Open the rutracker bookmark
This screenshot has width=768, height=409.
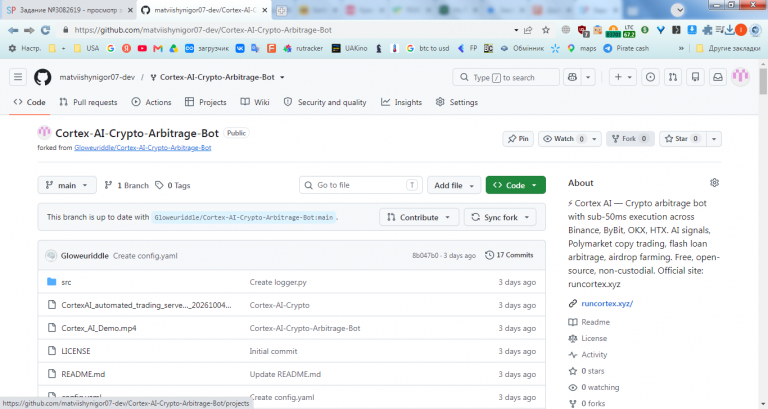point(303,48)
